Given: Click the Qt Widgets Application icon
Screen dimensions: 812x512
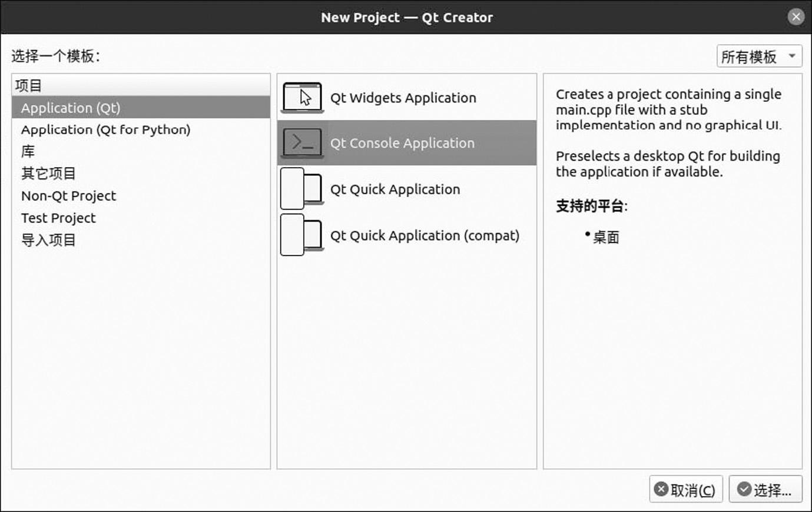Looking at the screenshot, I should [x=302, y=98].
